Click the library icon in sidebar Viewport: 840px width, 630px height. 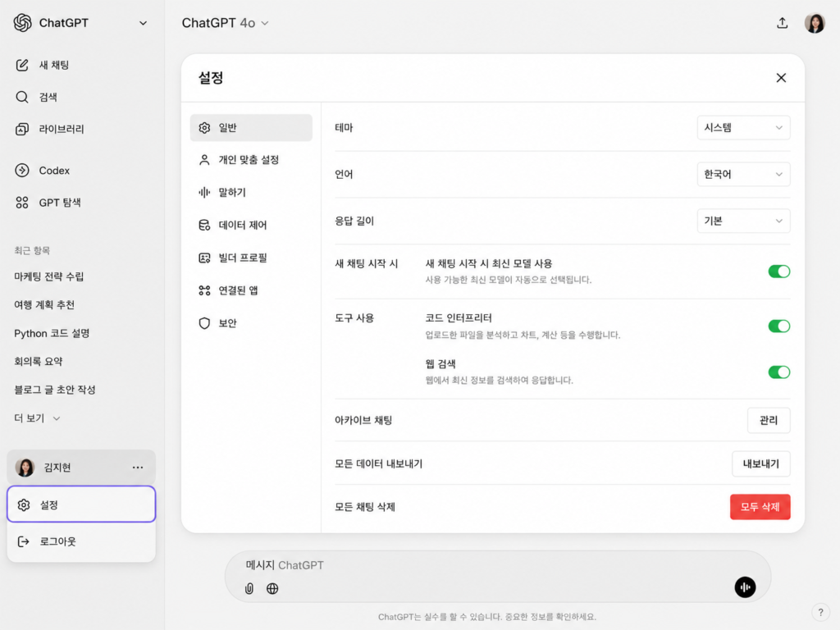pyautogui.click(x=22, y=129)
